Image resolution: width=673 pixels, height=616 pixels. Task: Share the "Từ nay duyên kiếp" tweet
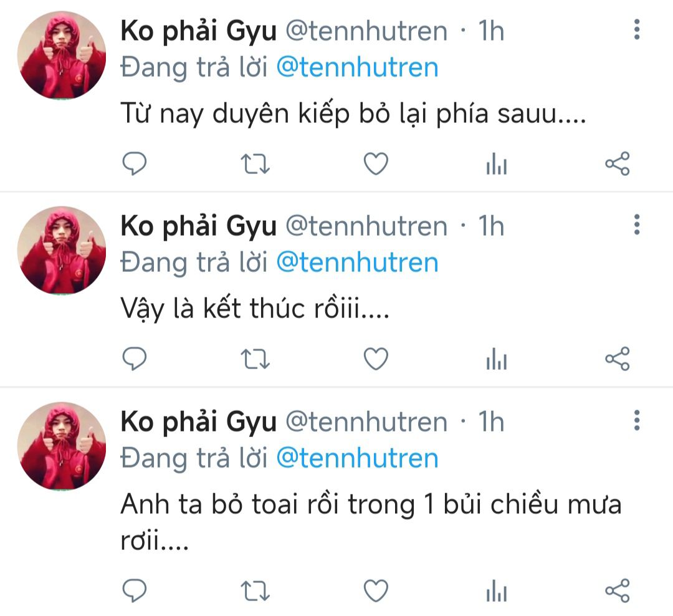pyautogui.click(x=618, y=164)
